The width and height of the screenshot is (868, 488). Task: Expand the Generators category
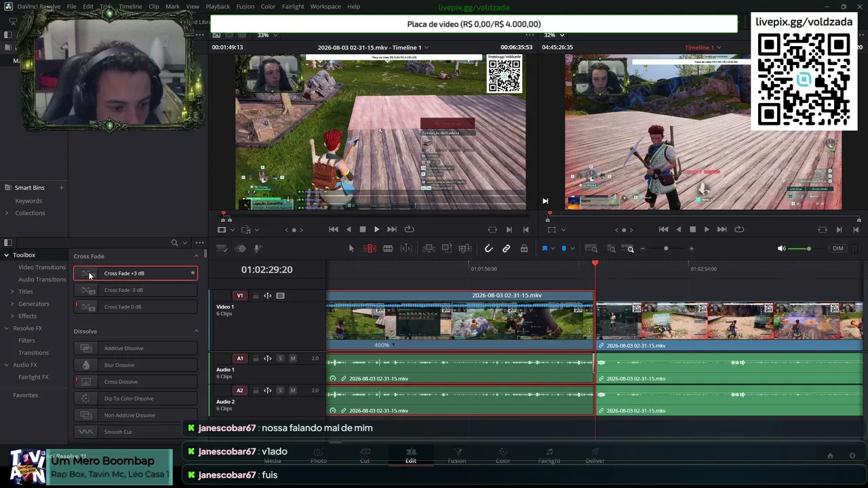[12, 304]
